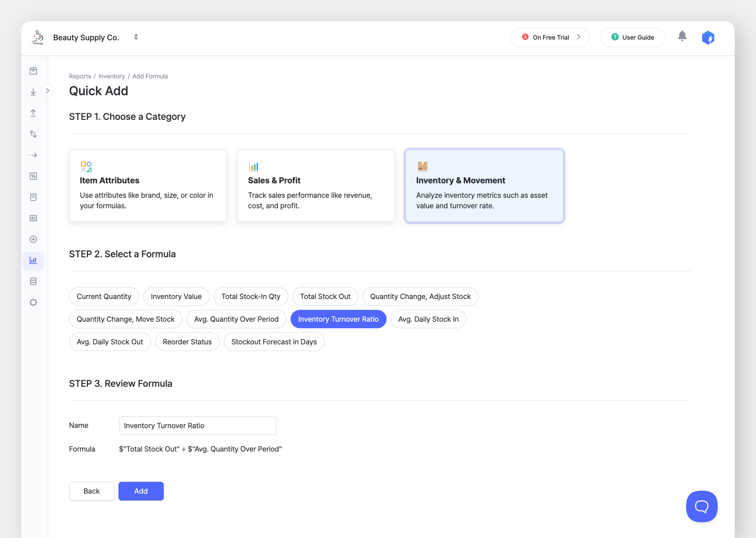This screenshot has width=756, height=538.
Task: Open the blue hexagon profile avatar
Action: [x=708, y=37]
